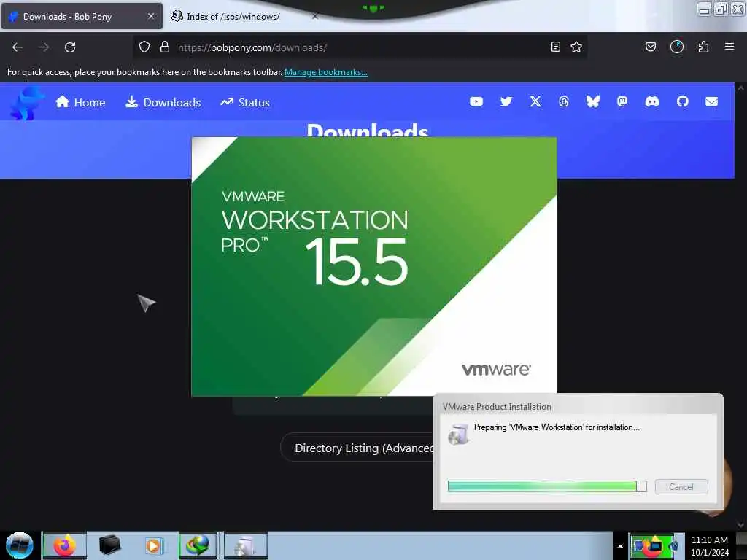Click the VMware Workstation Pro splash screen
The height and width of the screenshot is (560, 747).
(x=374, y=266)
